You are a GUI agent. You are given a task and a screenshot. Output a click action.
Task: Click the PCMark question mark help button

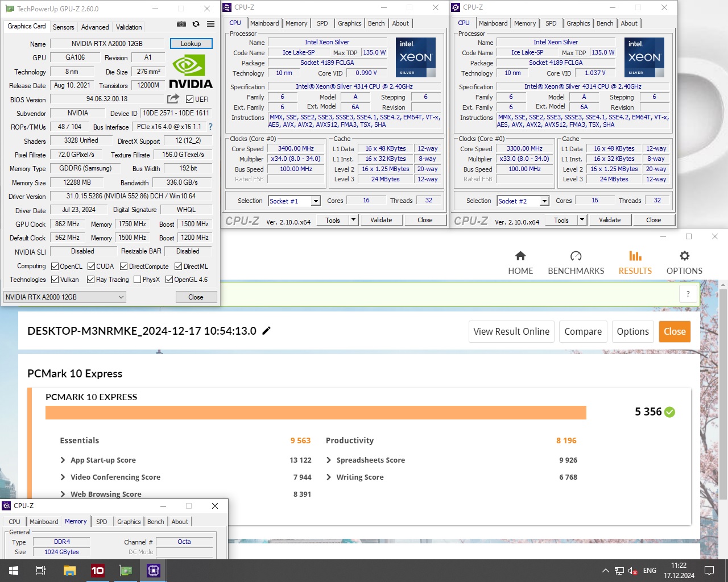pos(688,294)
